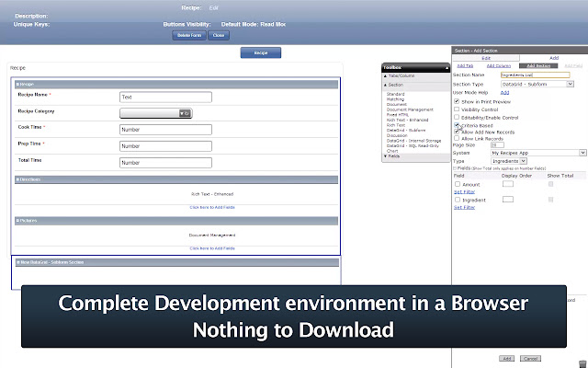
Task: Toggle the Pictures section header icon
Action: click(17, 221)
